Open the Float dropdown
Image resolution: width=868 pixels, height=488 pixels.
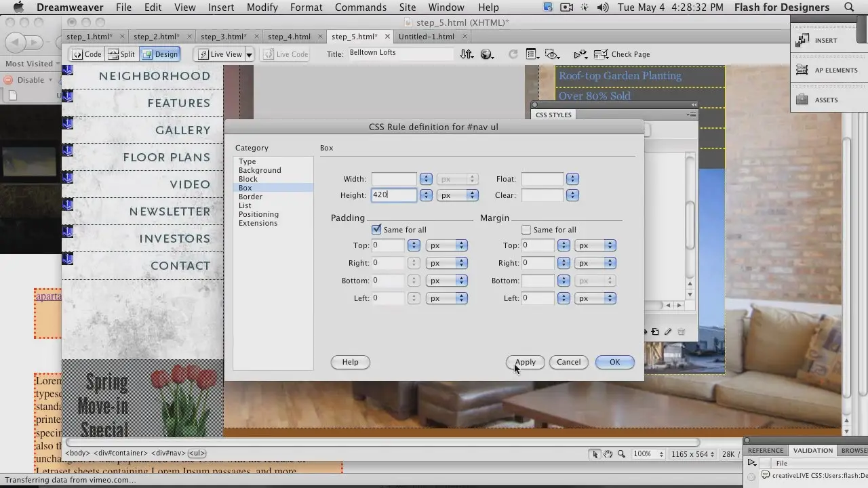[572, 179]
